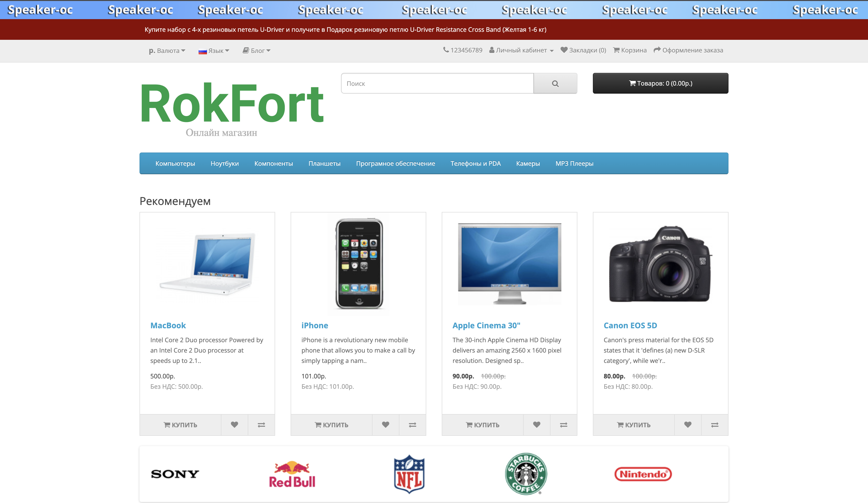The height and width of the screenshot is (503, 868).
Task: Open Ноутбуки category in navigation bar
Action: click(224, 163)
